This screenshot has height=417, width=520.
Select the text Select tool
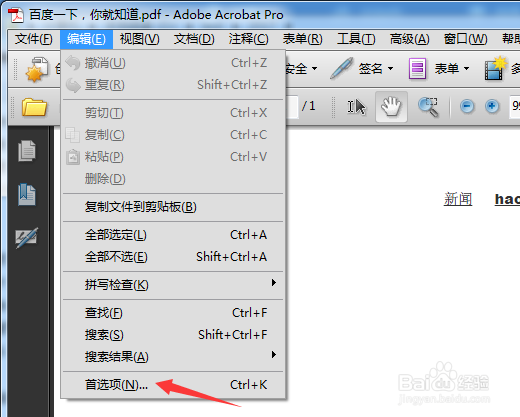point(356,107)
